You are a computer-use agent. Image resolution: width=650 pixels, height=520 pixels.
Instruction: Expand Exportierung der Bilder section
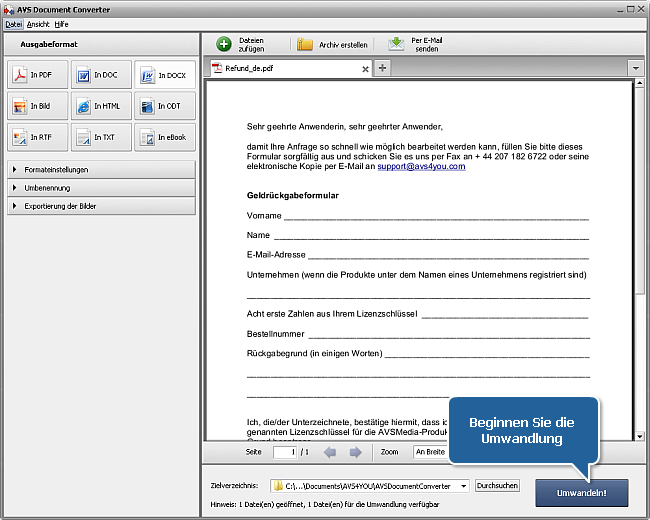tap(100, 206)
